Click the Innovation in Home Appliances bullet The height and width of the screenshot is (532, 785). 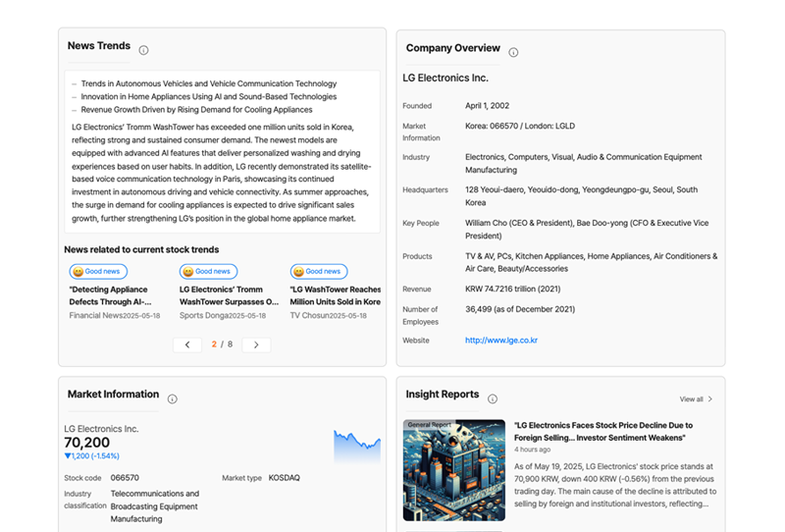[x=209, y=96]
